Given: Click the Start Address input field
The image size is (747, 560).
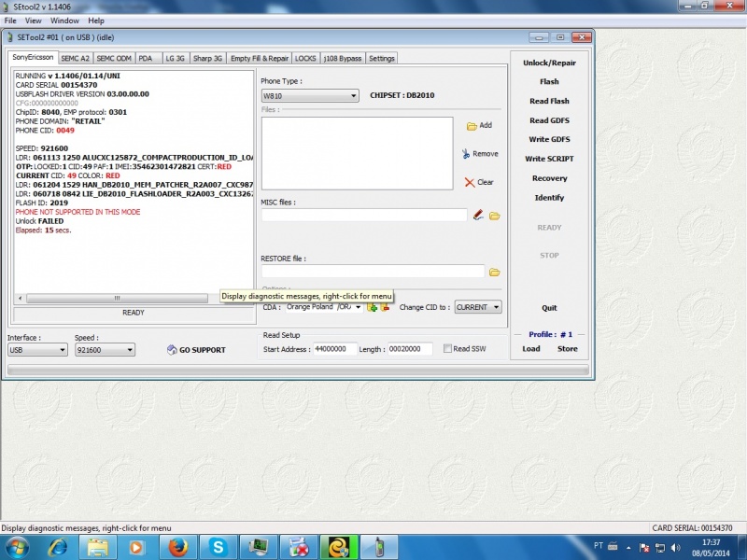Looking at the screenshot, I should pyautogui.click(x=335, y=349).
